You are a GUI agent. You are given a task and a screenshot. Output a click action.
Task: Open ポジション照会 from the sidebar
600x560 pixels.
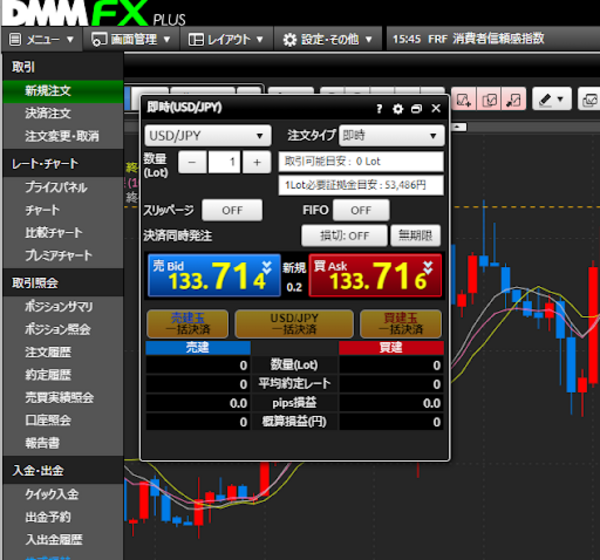63,329
